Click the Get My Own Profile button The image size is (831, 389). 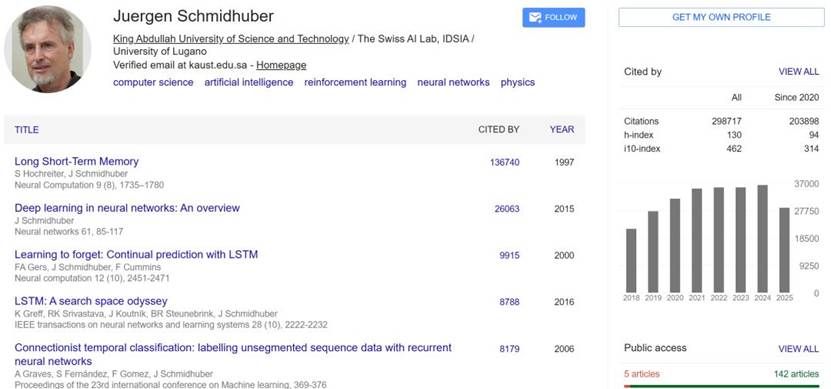(x=721, y=17)
